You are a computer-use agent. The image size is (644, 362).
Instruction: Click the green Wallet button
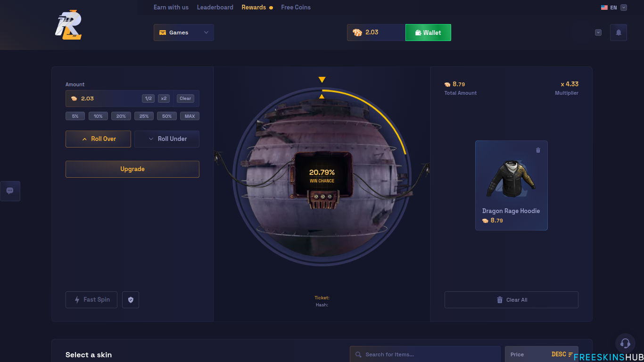tap(428, 33)
